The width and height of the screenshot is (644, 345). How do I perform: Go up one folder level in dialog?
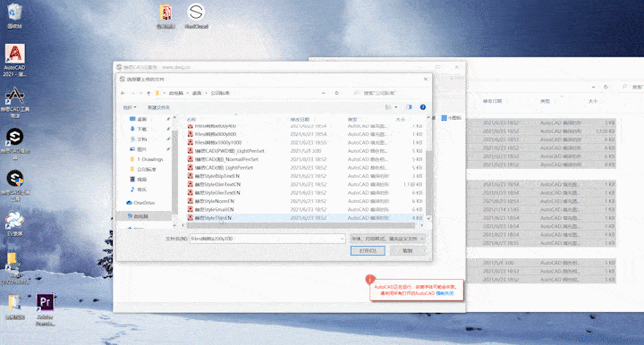tap(148, 93)
